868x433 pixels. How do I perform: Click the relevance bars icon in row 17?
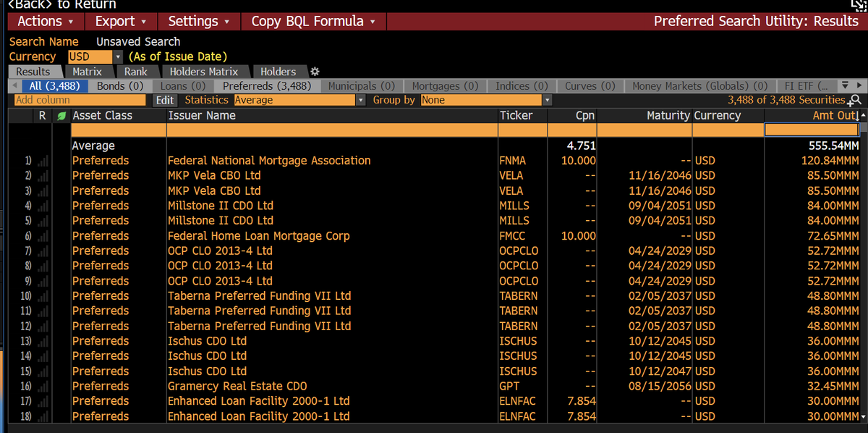(x=41, y=401)
